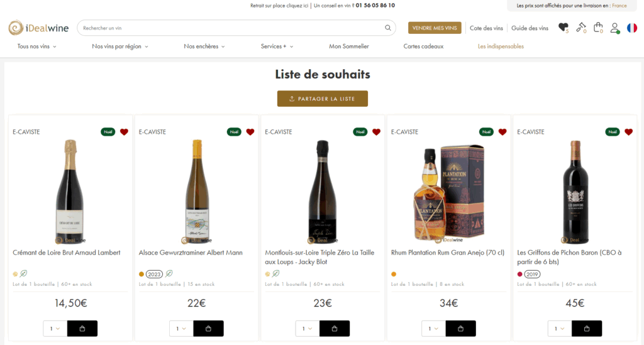Click the Partager la liste button
The image size is (644, 345).
point(322,99)
